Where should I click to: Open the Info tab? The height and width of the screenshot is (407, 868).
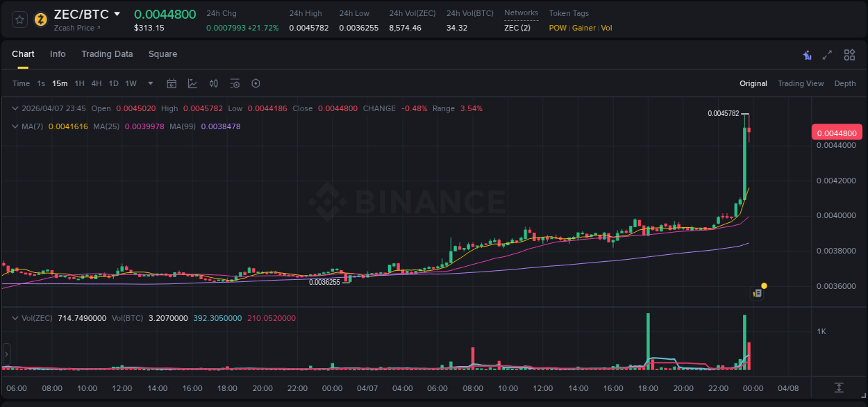pyautogui.click(x=58, y=54)
